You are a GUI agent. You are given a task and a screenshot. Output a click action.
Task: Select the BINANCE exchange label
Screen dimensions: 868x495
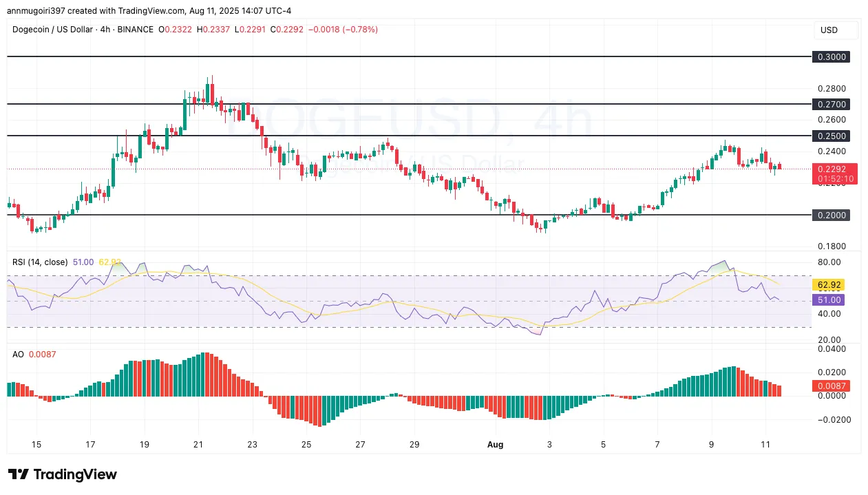coord(135,30)
